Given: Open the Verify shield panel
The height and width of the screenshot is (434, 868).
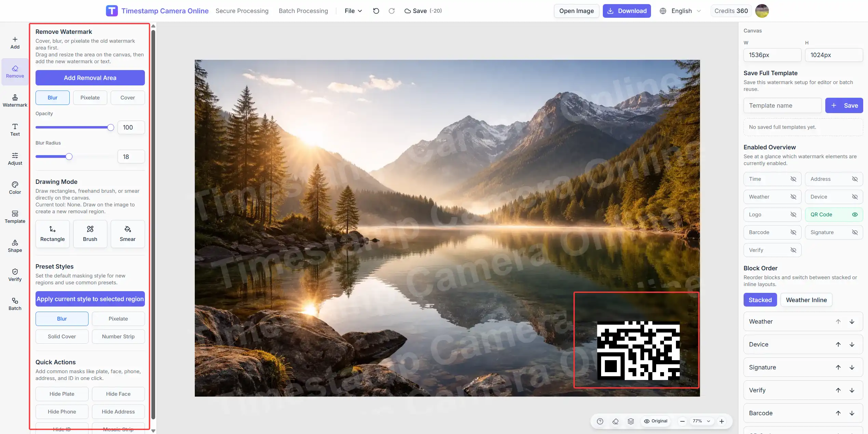Looking at the screenshot, I should 15,275.
